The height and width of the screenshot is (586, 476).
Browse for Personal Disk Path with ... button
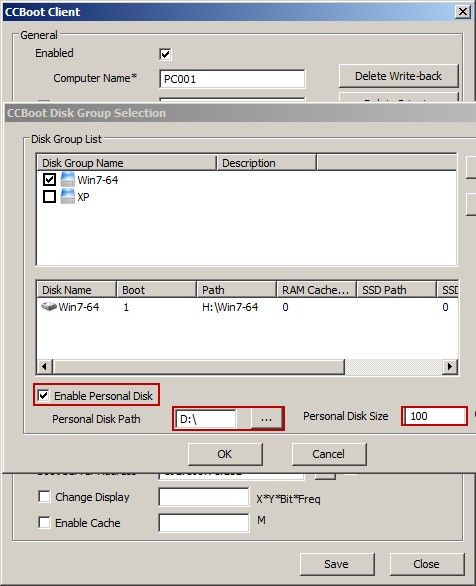pyautogui.click(x=266, y=419)
